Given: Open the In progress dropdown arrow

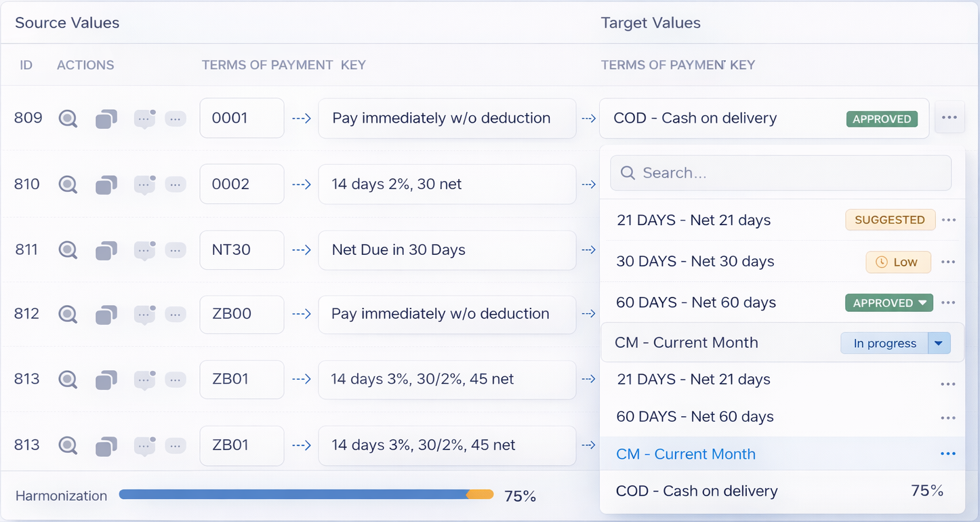Looking at the screenshot, I should [x=939, y=343].
